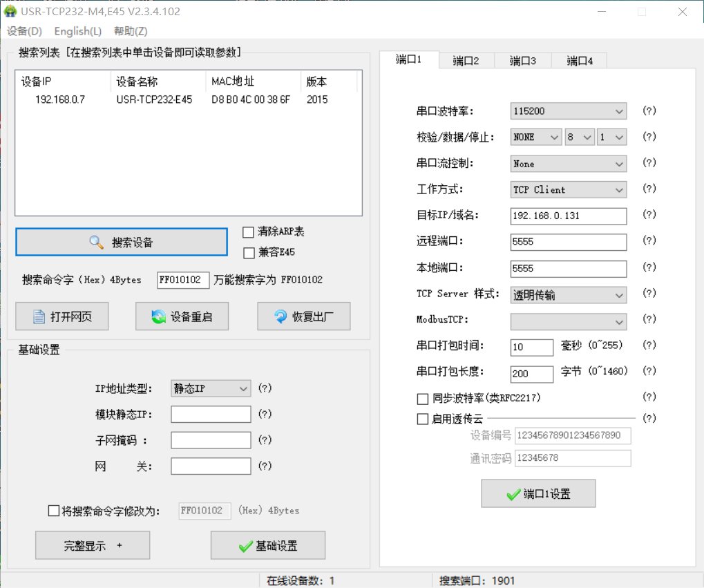Click the (?) help next to 串口流控制
Screen dimensions: 704x588
click(x=649, y=162)
